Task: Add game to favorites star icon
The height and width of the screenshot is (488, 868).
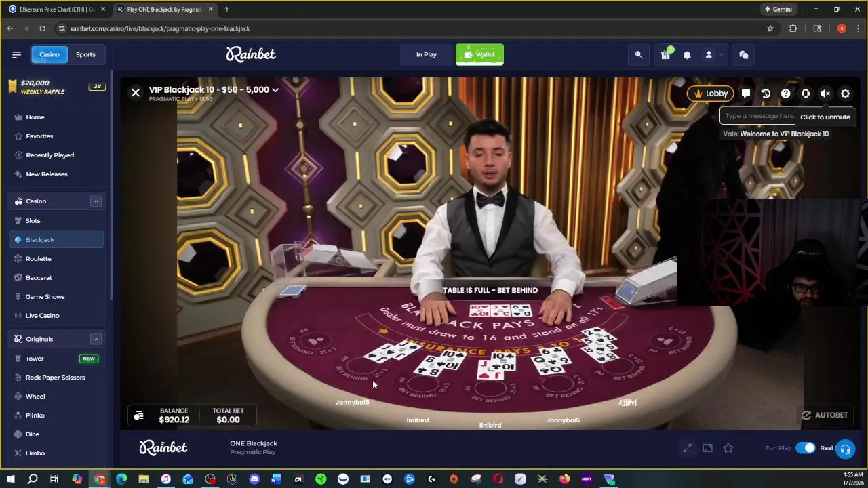Action: click(728, 448)
